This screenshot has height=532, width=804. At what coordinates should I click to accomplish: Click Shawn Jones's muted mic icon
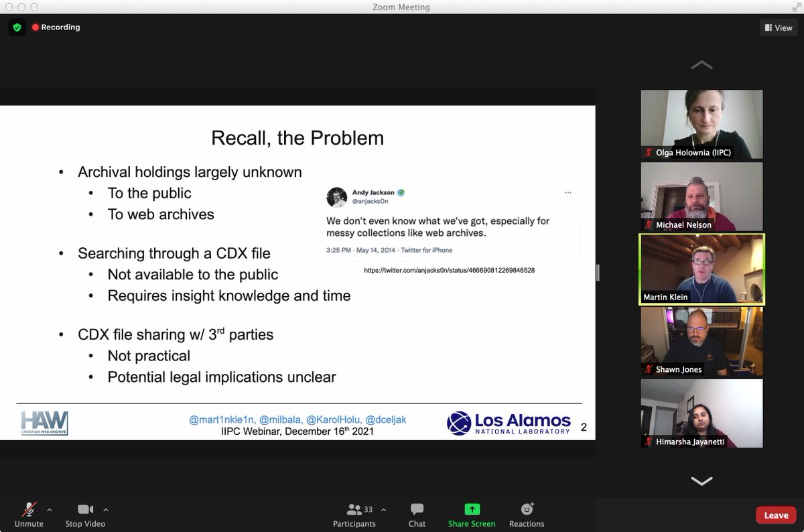coord(649,370)
